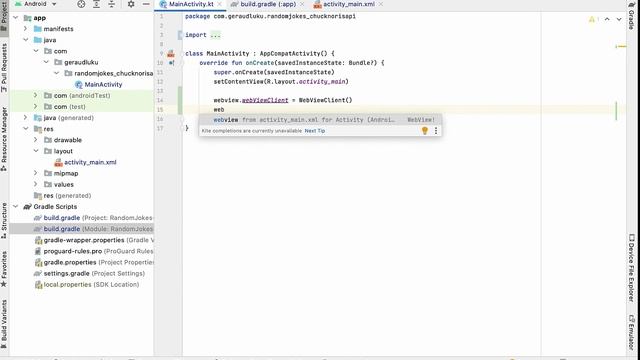Open the Device File Explorer tool window

pyautogui.click(x=631, y=268)
